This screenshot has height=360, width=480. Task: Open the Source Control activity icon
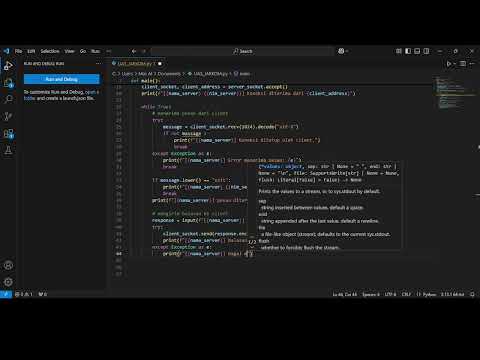point(8,116)
